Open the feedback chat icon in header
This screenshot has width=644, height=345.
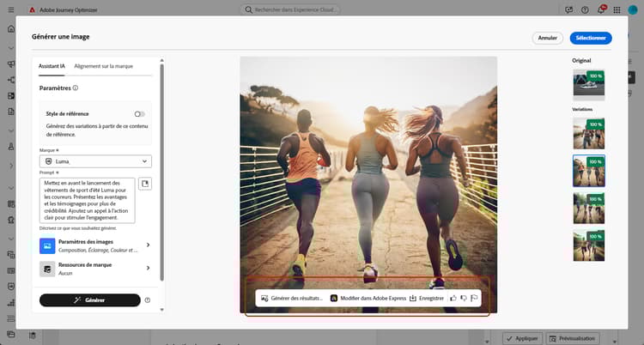coord(568,9)
